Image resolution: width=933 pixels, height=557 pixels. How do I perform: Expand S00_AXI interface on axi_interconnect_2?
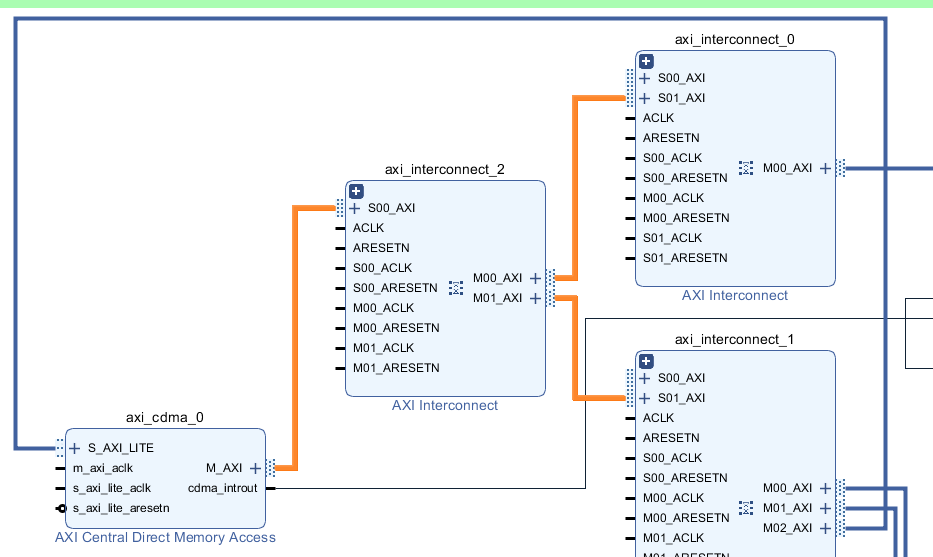click(x=355, y=208)
